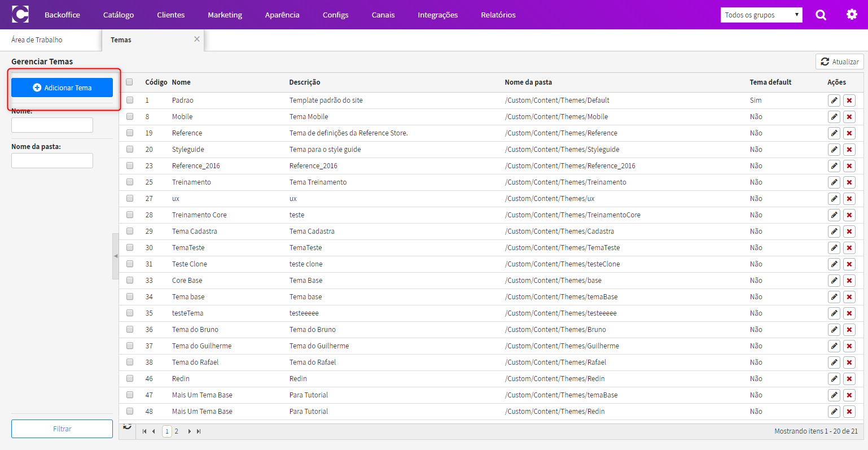Delete the Treinamento theme
The image size is (868, 450).
[x=849, y=182]
